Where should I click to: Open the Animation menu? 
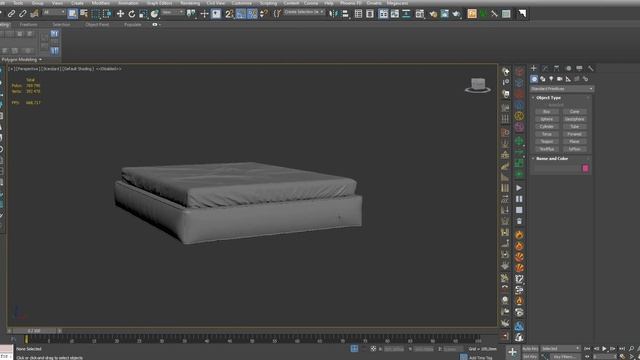click(x=128, y=3)
